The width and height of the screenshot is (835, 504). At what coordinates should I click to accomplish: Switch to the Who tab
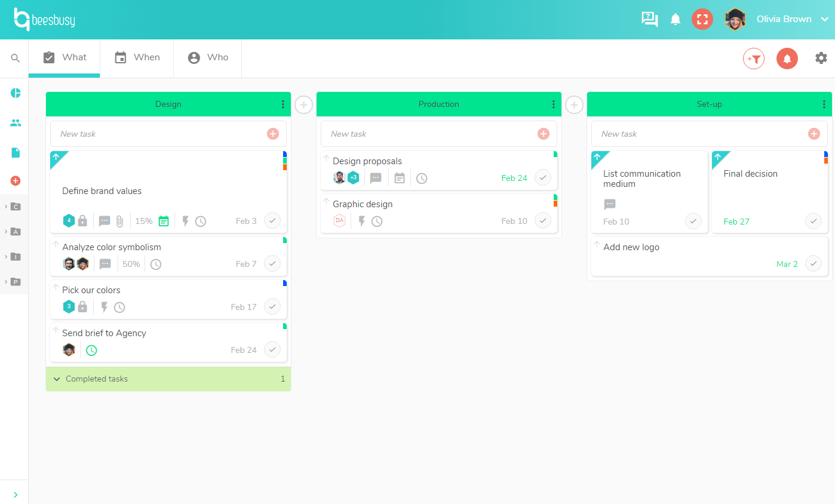(207, 57)
